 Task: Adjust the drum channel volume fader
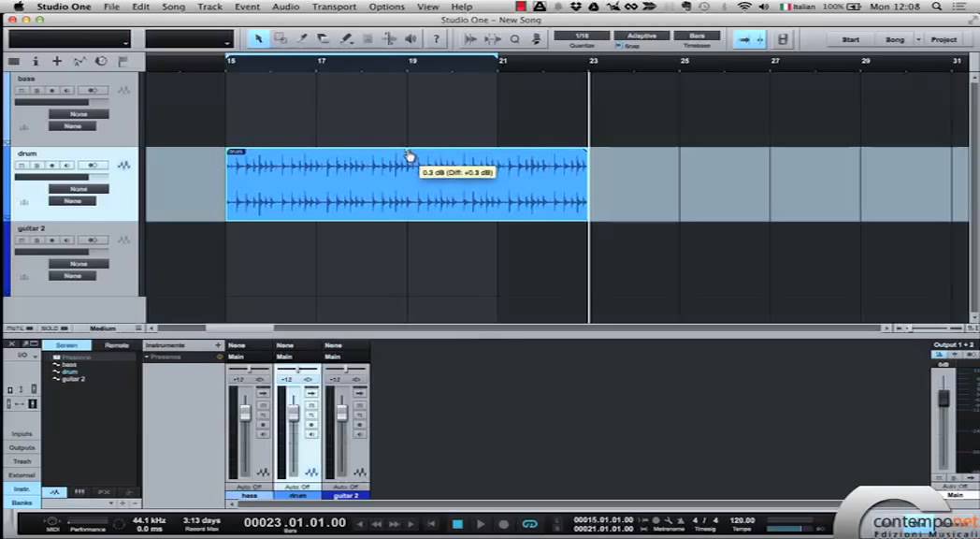point(293,414)
